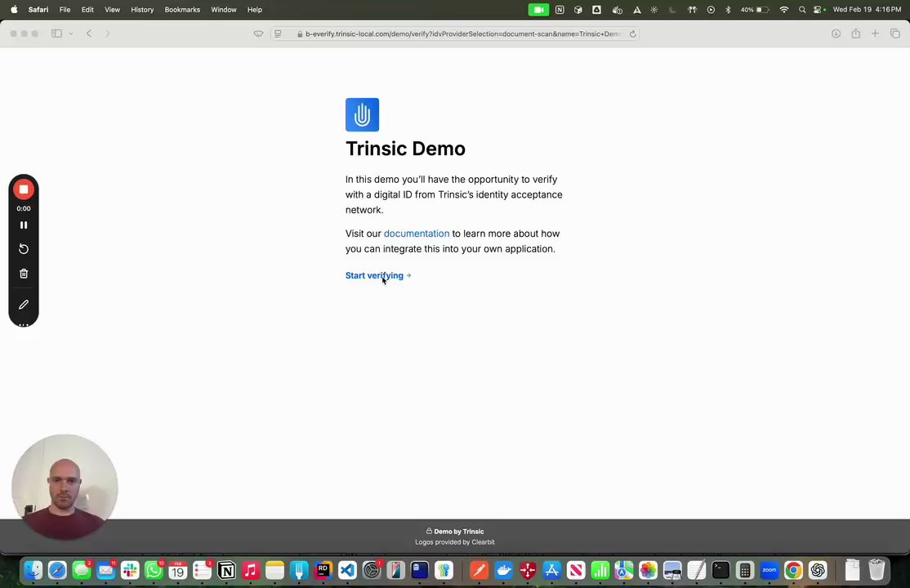Open JetBrains Rider from the Dock
Screen dimensions: 910x588
(x=323, y=571)
